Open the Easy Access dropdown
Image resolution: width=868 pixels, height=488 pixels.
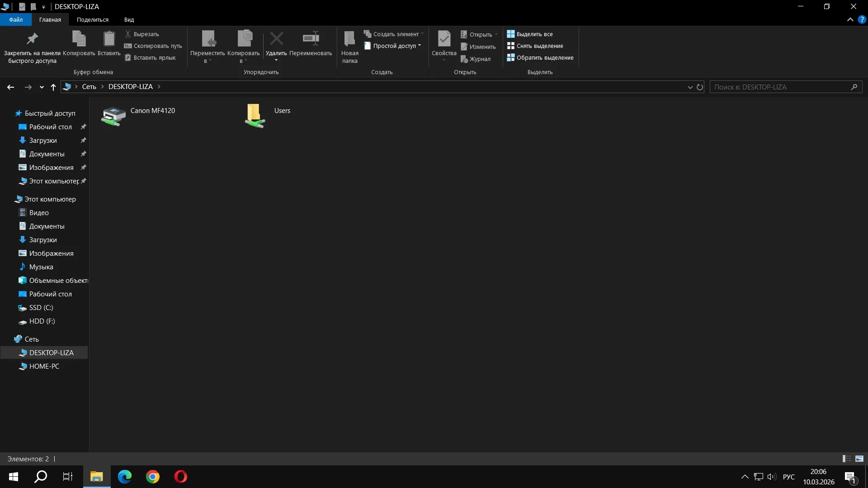point(392,46)
